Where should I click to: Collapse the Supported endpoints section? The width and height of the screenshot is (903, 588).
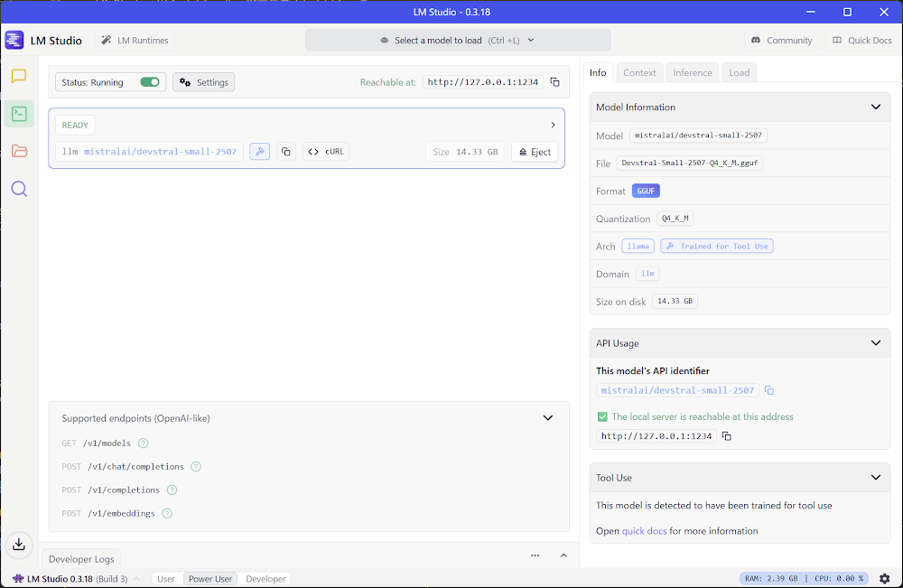(x=548, y=418)
